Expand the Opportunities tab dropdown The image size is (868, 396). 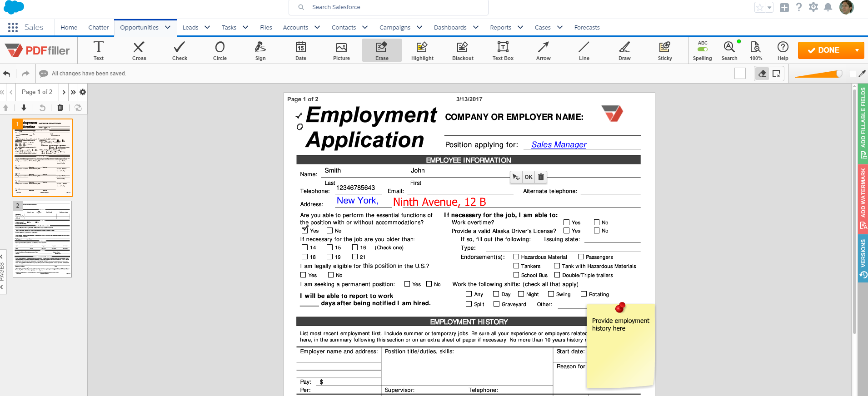click(168, 27)
